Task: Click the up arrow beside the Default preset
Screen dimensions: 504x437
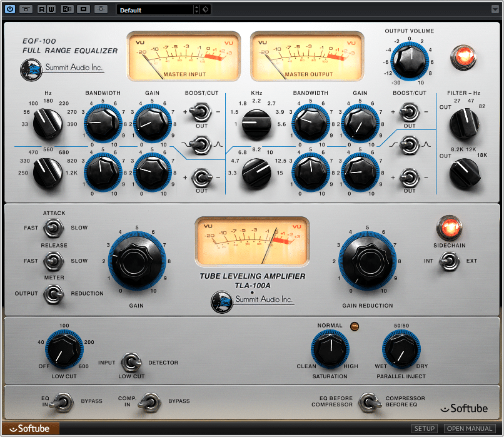Action: (x=197, y=7)
